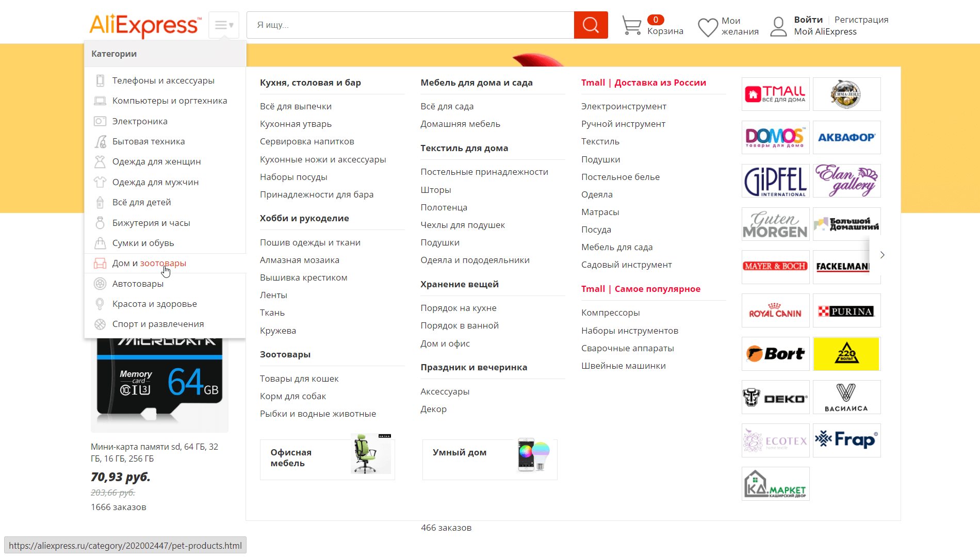Open the yellow 220 Вольт brand logo

tap(846, 354)
